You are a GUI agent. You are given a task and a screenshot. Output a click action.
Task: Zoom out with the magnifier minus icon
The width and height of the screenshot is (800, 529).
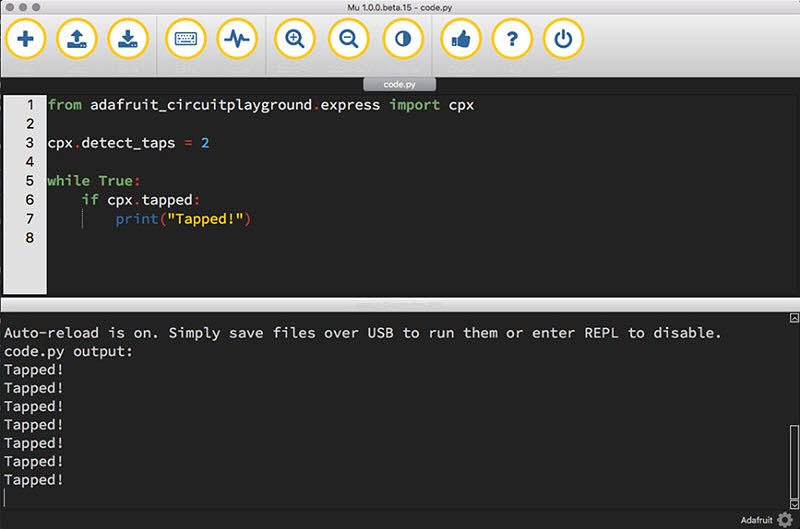pos(349,40)
